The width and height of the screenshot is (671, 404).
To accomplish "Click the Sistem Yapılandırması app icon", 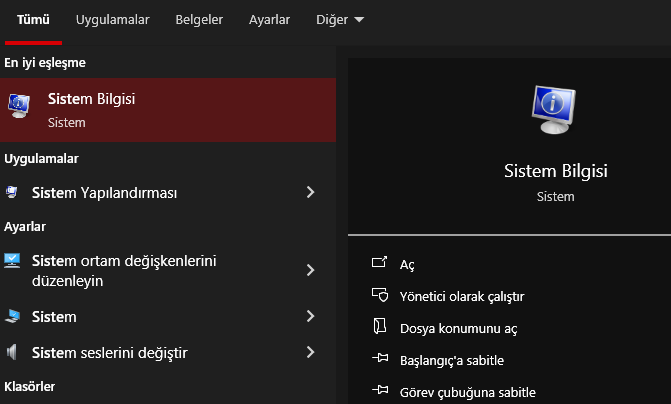I will pos(12,192).
